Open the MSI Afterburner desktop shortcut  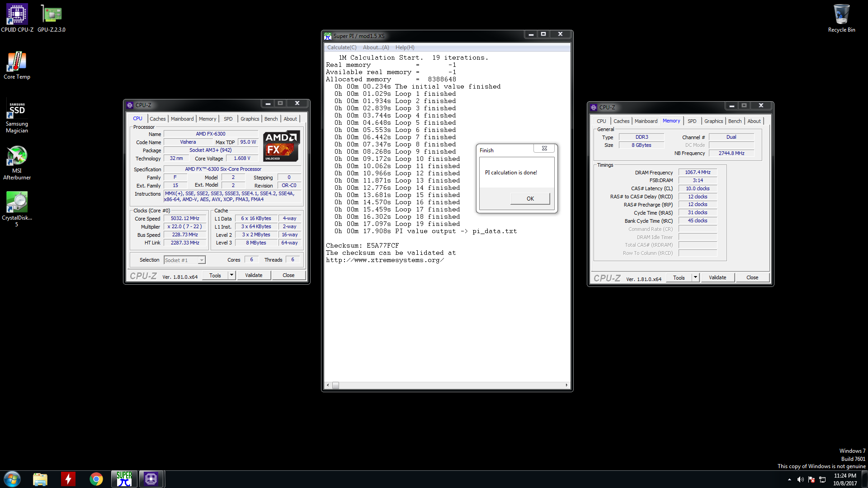coord(17,163)
